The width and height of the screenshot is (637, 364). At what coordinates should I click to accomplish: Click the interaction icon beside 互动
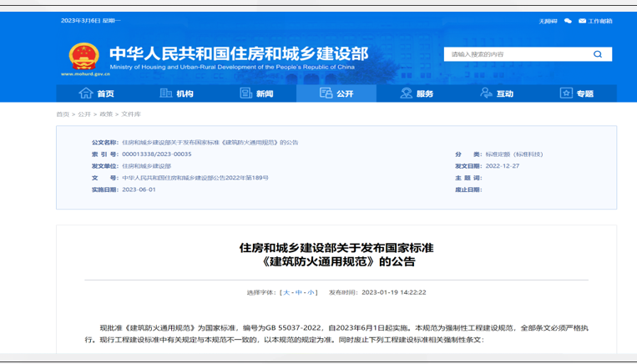(x=486, y=93)
